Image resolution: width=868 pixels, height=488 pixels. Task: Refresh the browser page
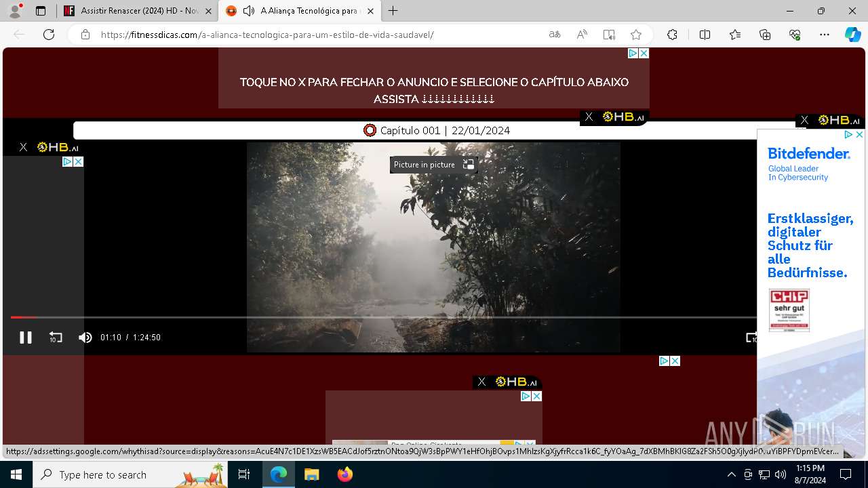pyautogui.click(x=49, y=35)
